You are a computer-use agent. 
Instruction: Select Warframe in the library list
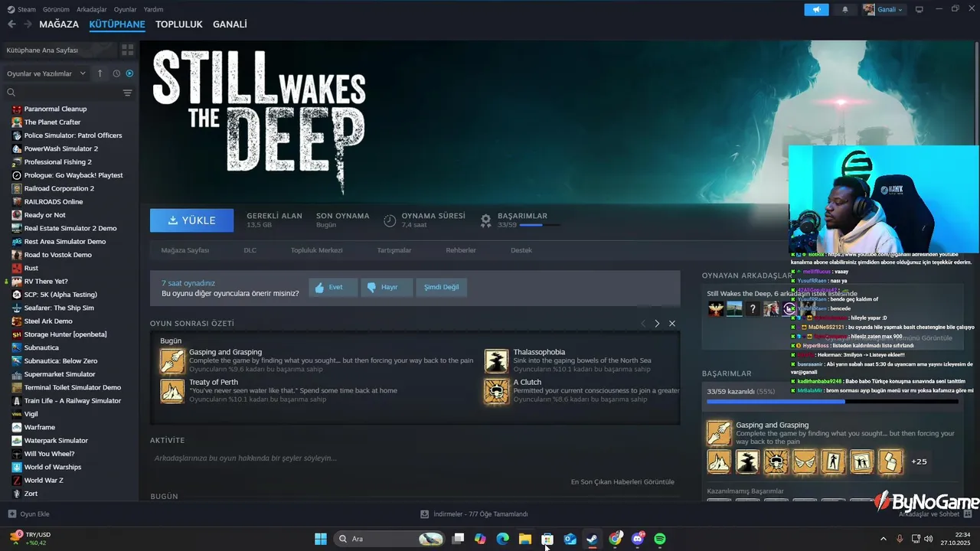click(x=39, y=427)
